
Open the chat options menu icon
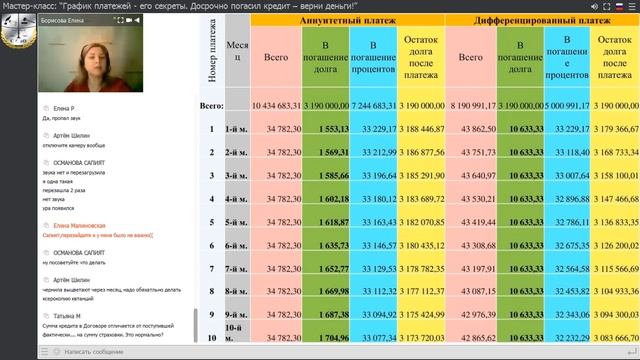44,351
